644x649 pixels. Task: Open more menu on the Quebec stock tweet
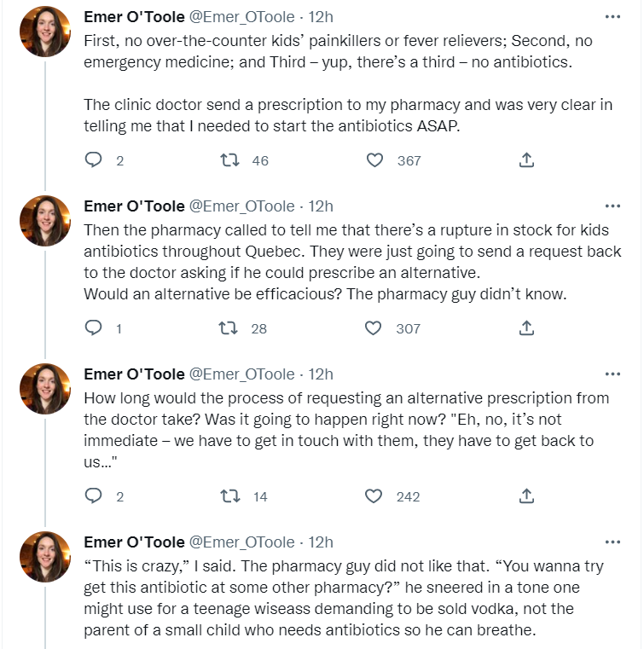[x=612, y=206]
